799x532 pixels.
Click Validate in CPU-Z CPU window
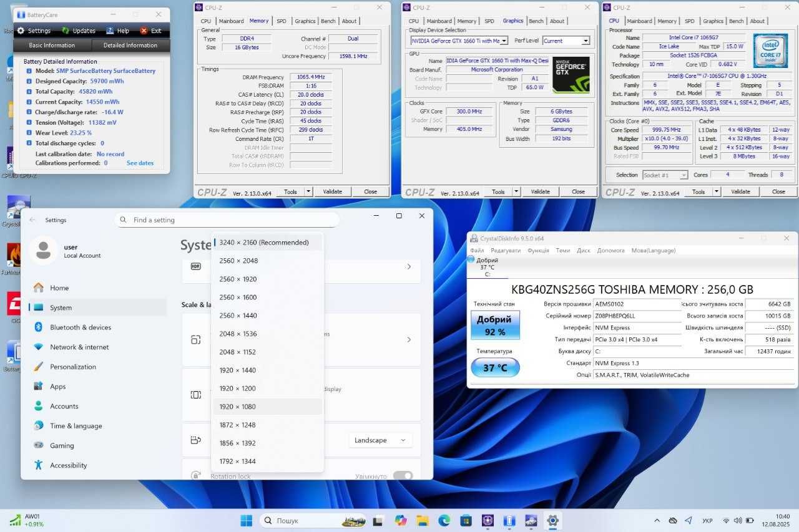(x=740, y=191)
